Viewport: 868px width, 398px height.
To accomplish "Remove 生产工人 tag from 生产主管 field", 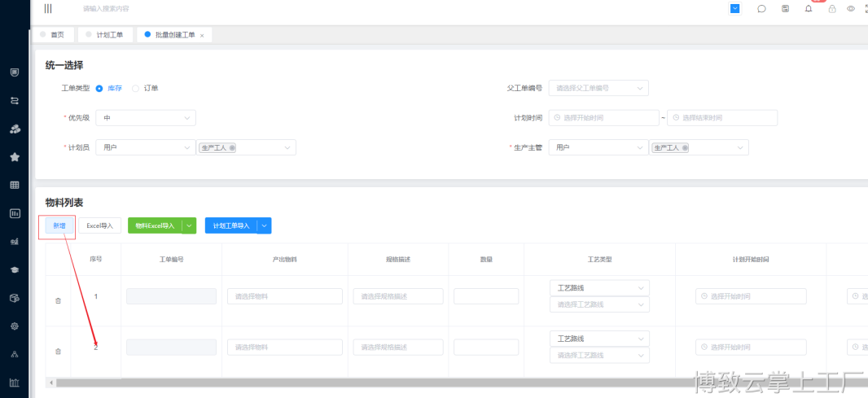I will 685,148.
